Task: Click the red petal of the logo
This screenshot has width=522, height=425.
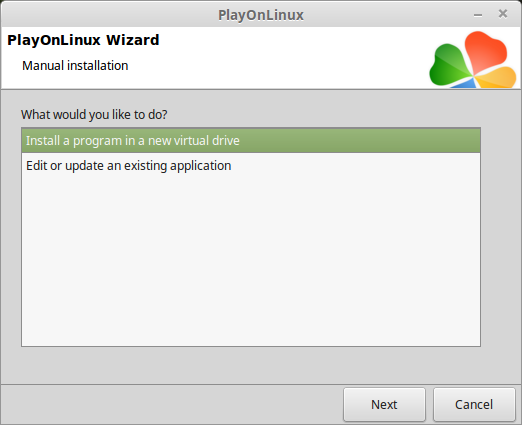Action: coord(485,50)
